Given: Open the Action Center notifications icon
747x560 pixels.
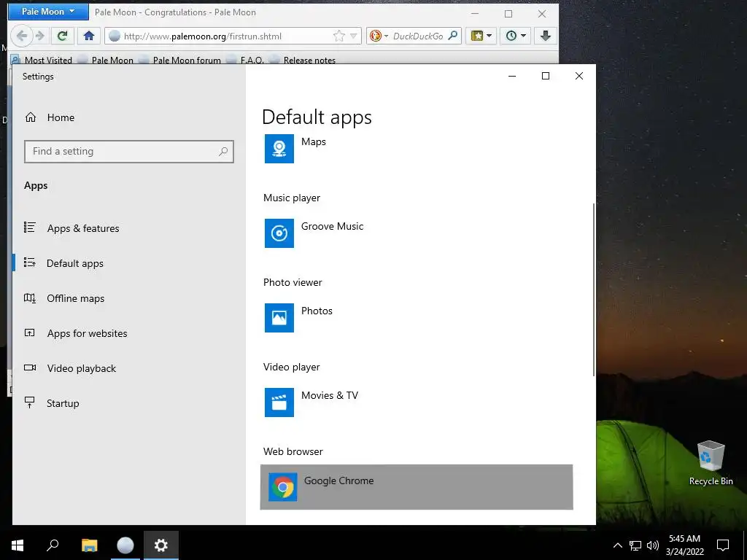Looking at the screenshot, I should (x=723, y=545).
